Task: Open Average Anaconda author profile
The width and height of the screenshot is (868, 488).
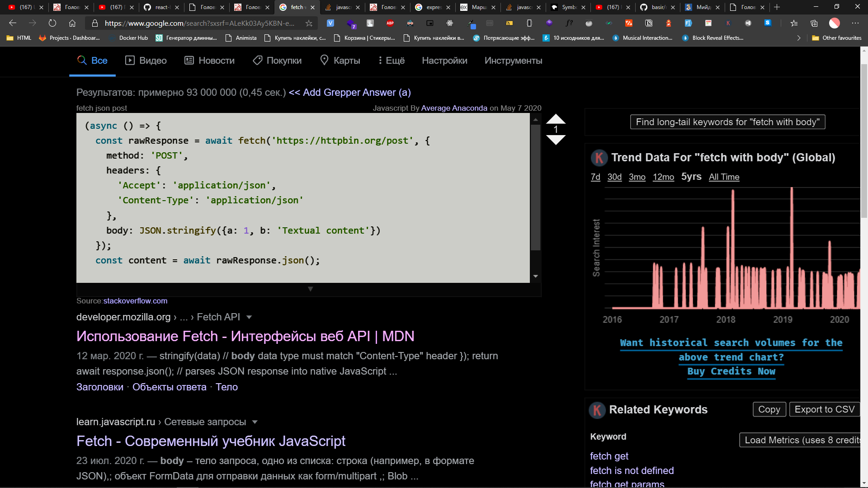Action: point(454,108)
